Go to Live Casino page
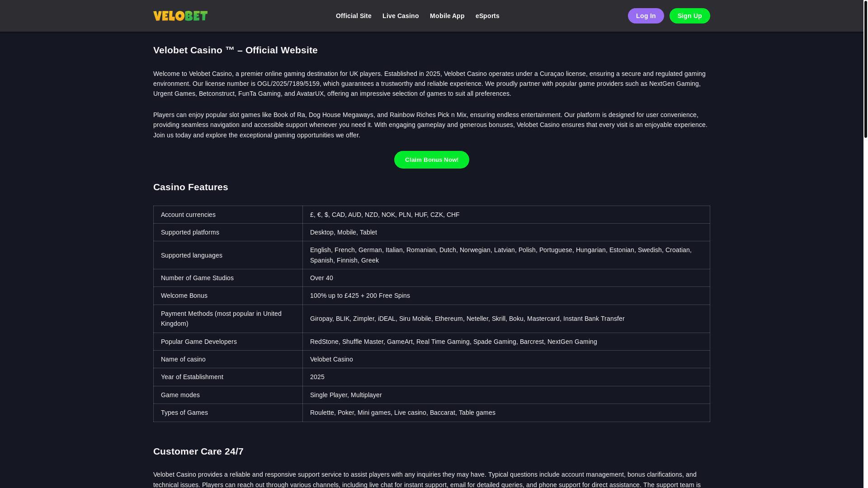 pos(401,16)
